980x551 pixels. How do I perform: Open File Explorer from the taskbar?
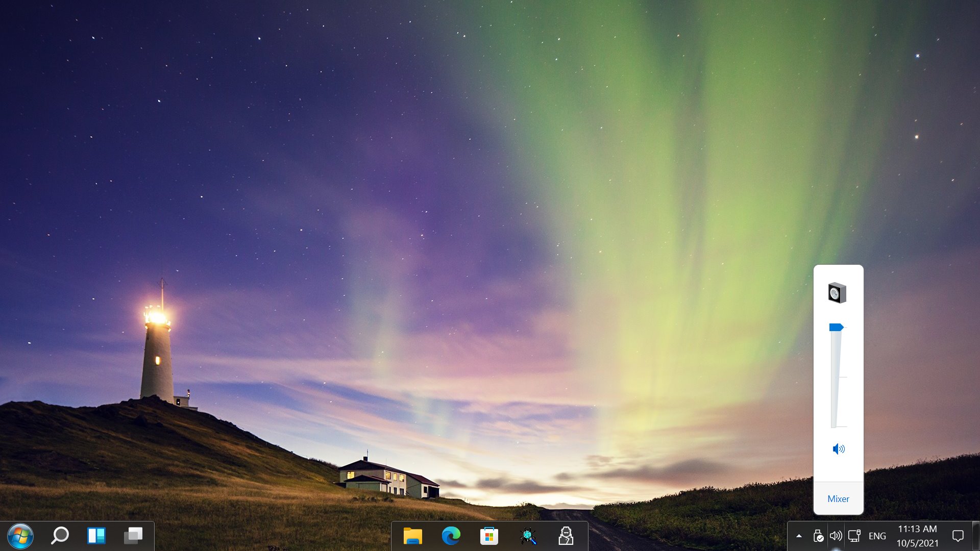coord(412,536)
